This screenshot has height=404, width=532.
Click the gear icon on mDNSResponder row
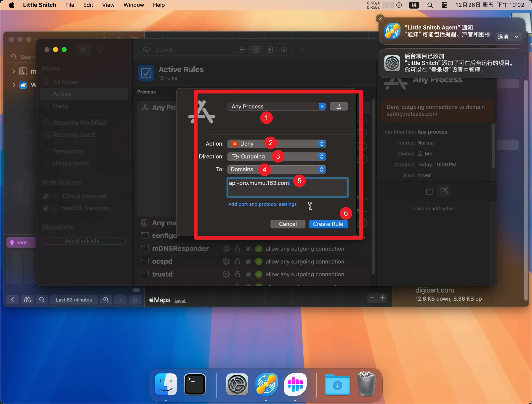pos(226,249)
